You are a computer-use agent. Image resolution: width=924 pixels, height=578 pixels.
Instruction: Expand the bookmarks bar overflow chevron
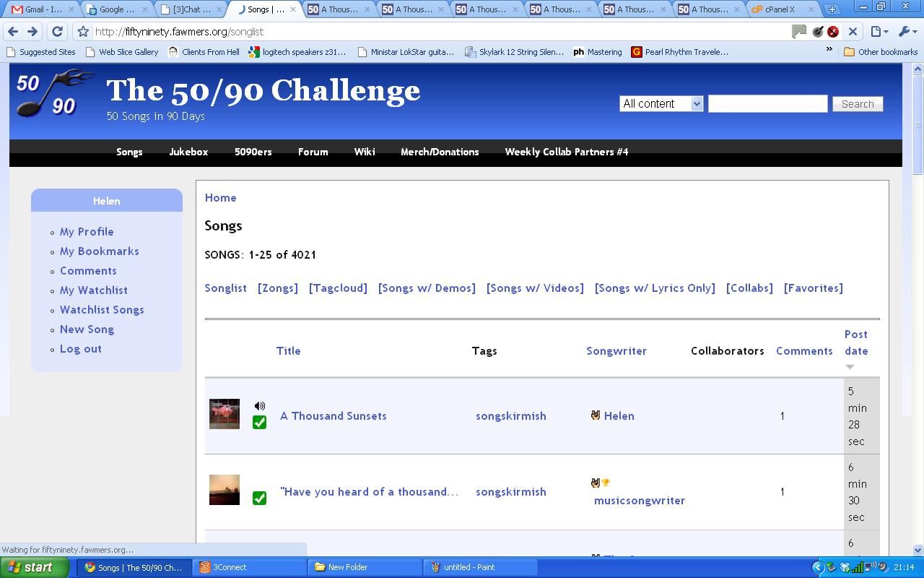(829, 51)
